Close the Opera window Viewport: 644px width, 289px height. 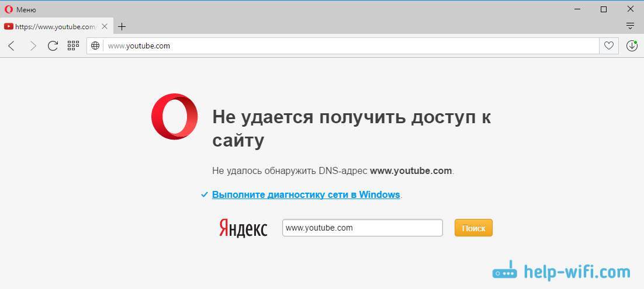pyautogui.click(x=630, y=9)
